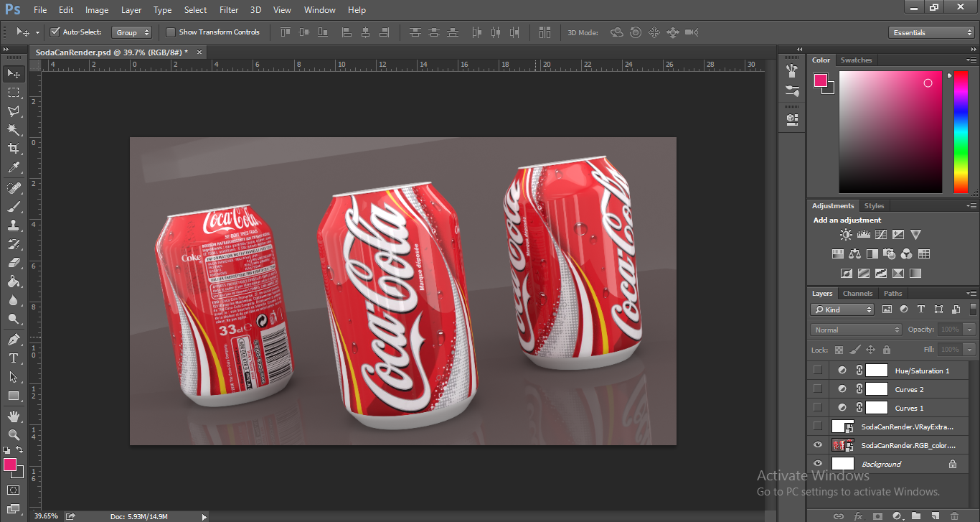Hide the SodaCanRender.RGB_color layer
The width and height of the screenshot is (980, 522).
point(818,445)
